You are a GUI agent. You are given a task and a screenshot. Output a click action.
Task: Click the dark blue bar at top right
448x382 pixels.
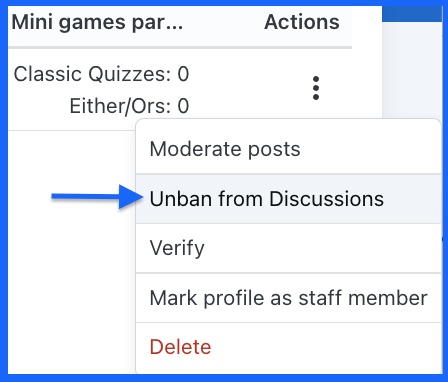pyautogui.click(x=412, y=14)
